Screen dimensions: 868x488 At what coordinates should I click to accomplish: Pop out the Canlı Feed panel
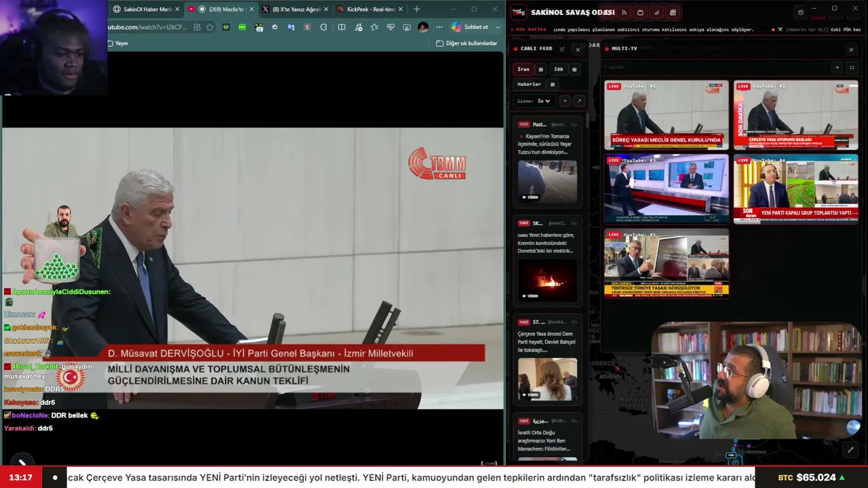point(562,49)
